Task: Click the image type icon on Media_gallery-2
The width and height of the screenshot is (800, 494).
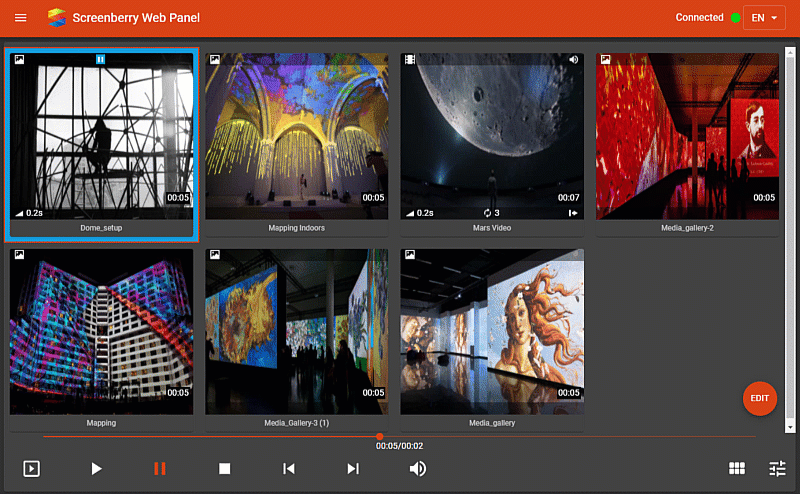Action: [606, 60]
